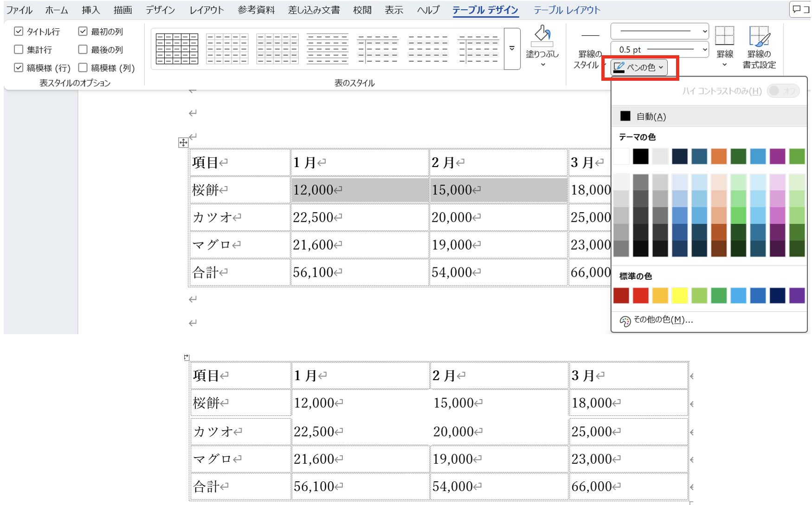The image size is (812, 505).
Task: Expand the table styles gallery
Action: click(x=512, y=49)
